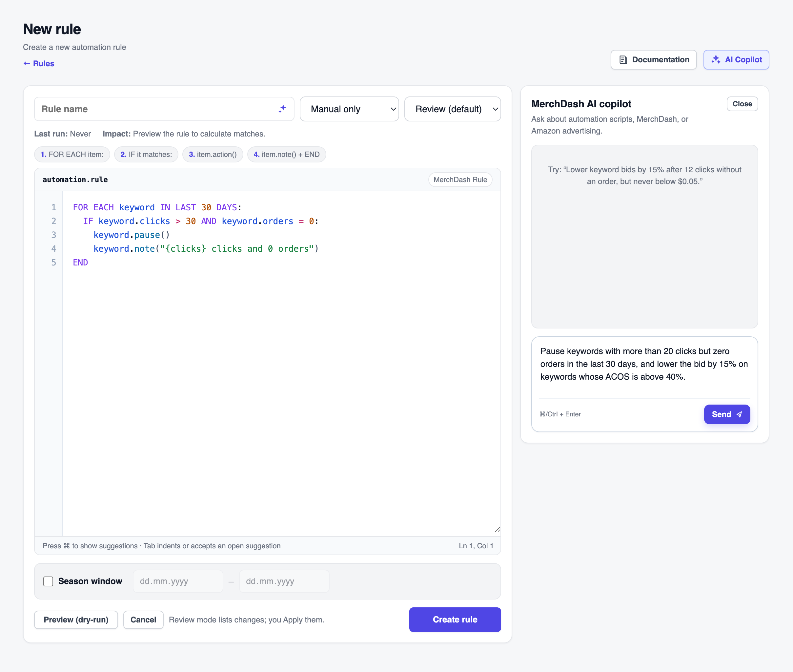793x672 pixels.
Task: Click the MerchDash Rule language badge
Action: [x=460, y=179]
